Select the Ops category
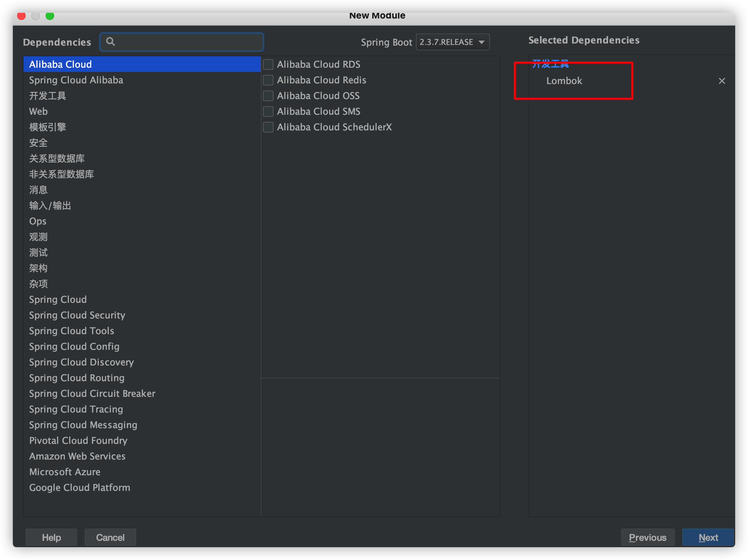 pos(142,221)
